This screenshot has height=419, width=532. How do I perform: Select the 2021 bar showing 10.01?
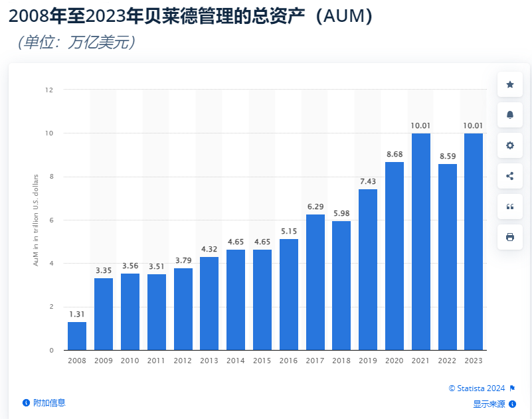(x=420, y=240)
